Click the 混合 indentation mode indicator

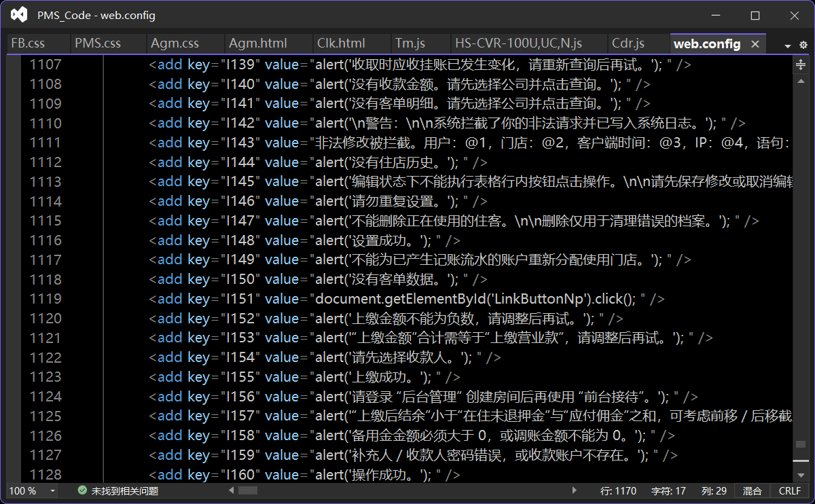coord(752,490)
